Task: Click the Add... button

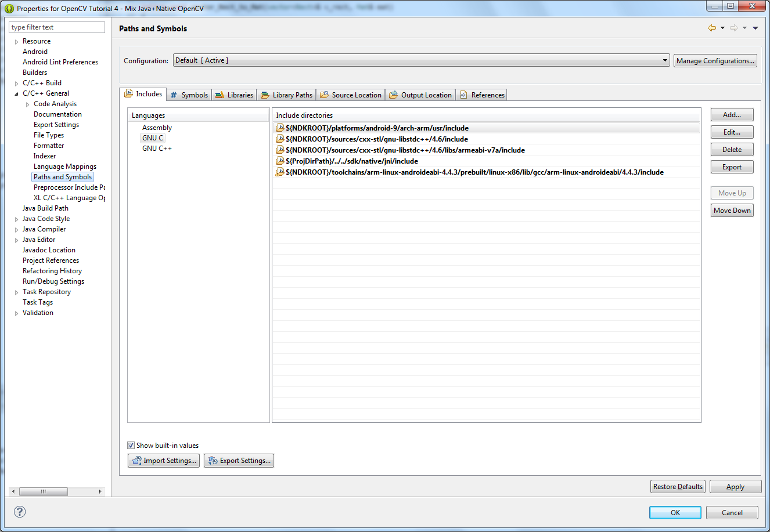Action: click(732, 115)
